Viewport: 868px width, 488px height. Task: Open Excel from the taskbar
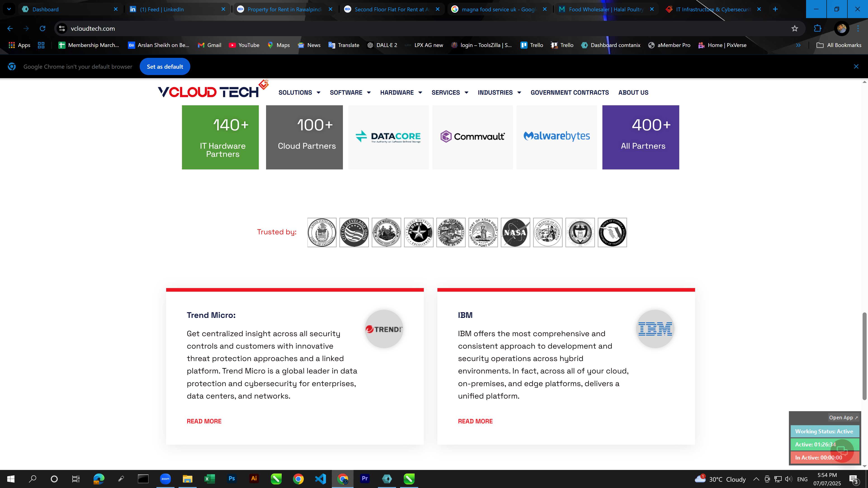(209, 479)
